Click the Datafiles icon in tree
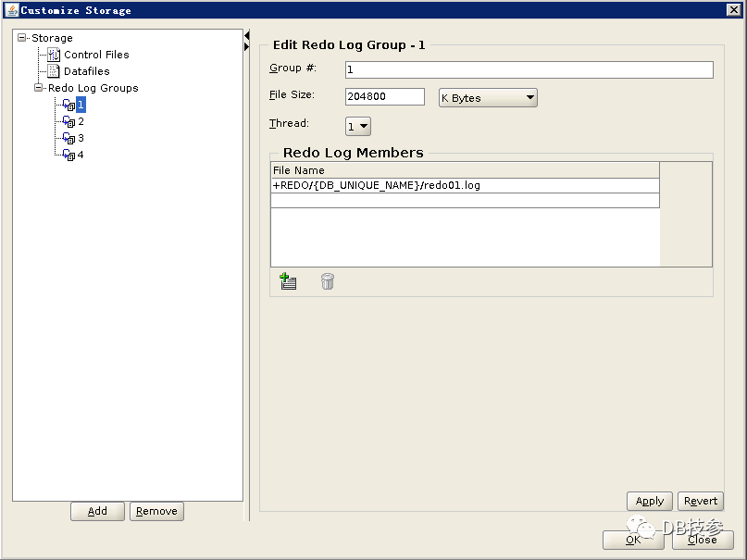Screen dimensions: 747x560 coord(54,71)
